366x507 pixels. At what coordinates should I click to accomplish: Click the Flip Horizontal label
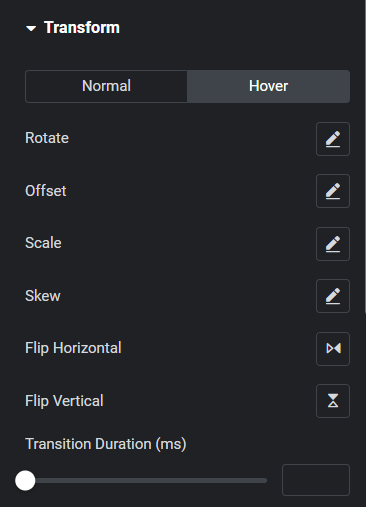point(73,348)
